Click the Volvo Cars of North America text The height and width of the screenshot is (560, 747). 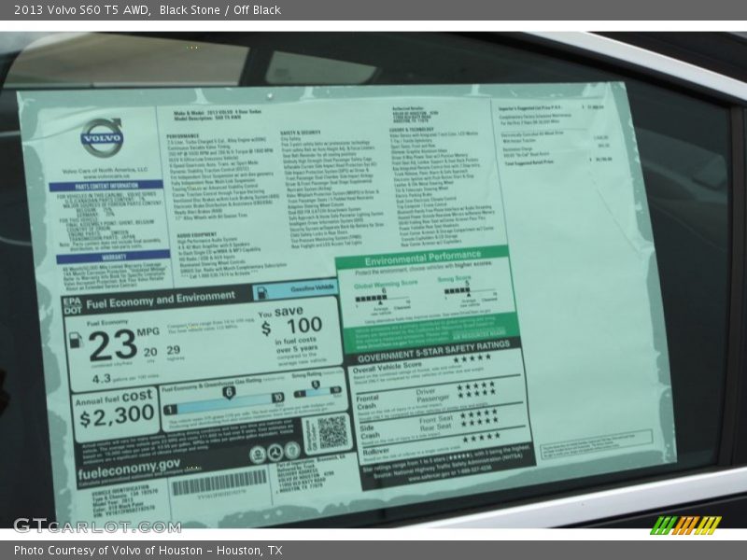pyautogui.click(x=105, y=171)
